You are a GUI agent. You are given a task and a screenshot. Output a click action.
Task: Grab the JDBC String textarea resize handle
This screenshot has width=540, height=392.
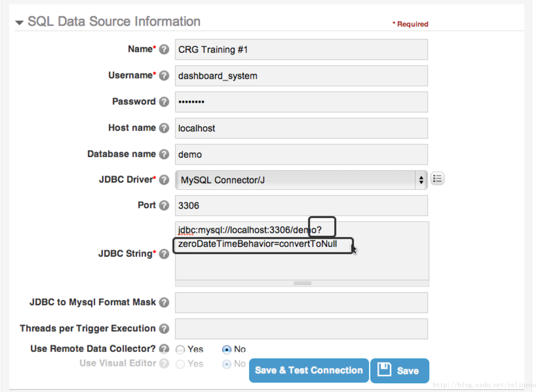tap(302, 284)
